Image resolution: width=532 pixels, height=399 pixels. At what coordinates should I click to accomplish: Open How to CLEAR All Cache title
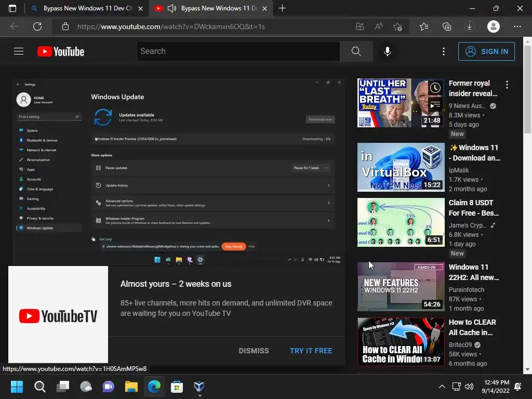coord(472,327)
